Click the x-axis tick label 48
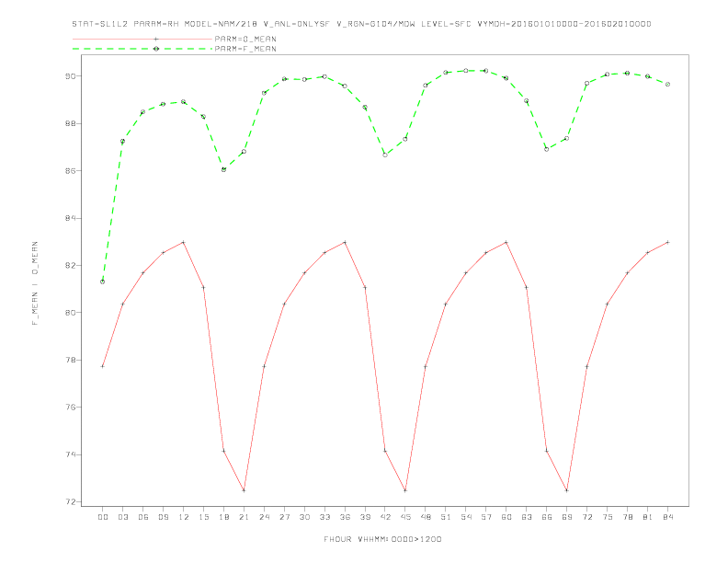This screenshot has width=728, height=563. click(426, 517)
